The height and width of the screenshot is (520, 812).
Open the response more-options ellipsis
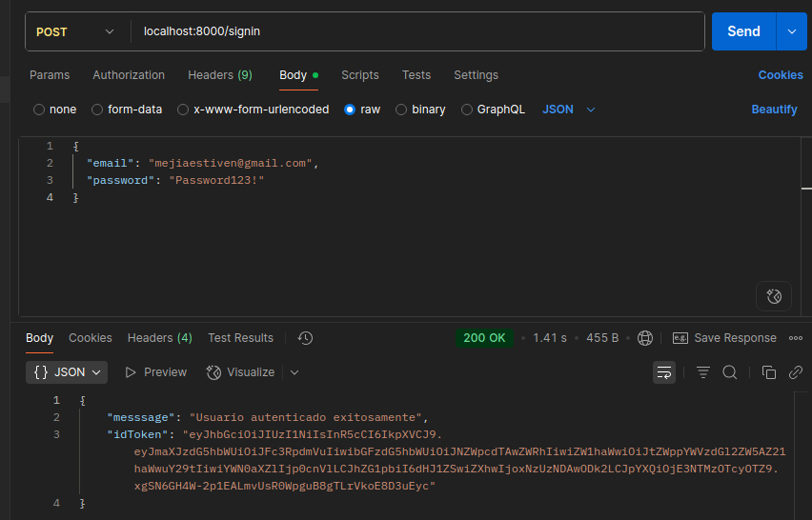click(x=796, y=338)
